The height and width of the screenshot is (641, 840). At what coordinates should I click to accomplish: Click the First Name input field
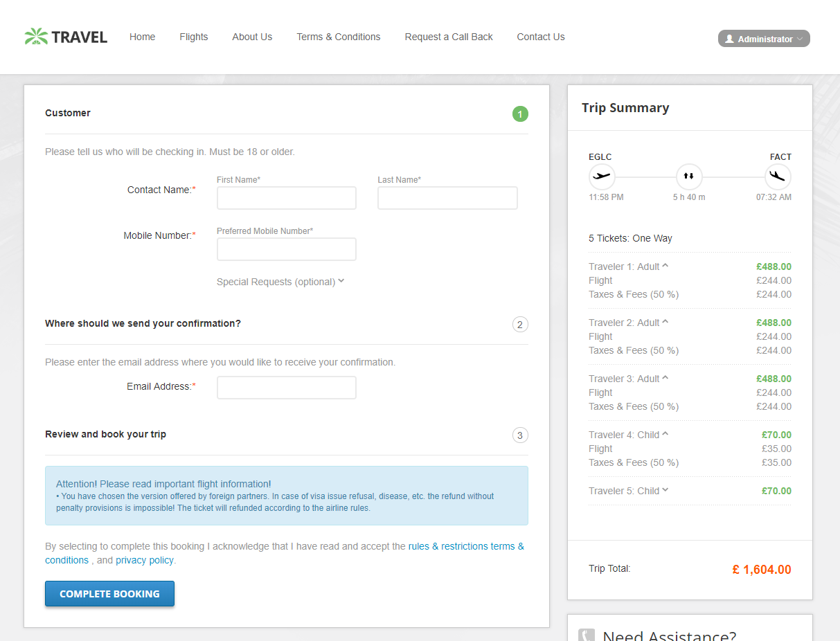coord(286,198)
